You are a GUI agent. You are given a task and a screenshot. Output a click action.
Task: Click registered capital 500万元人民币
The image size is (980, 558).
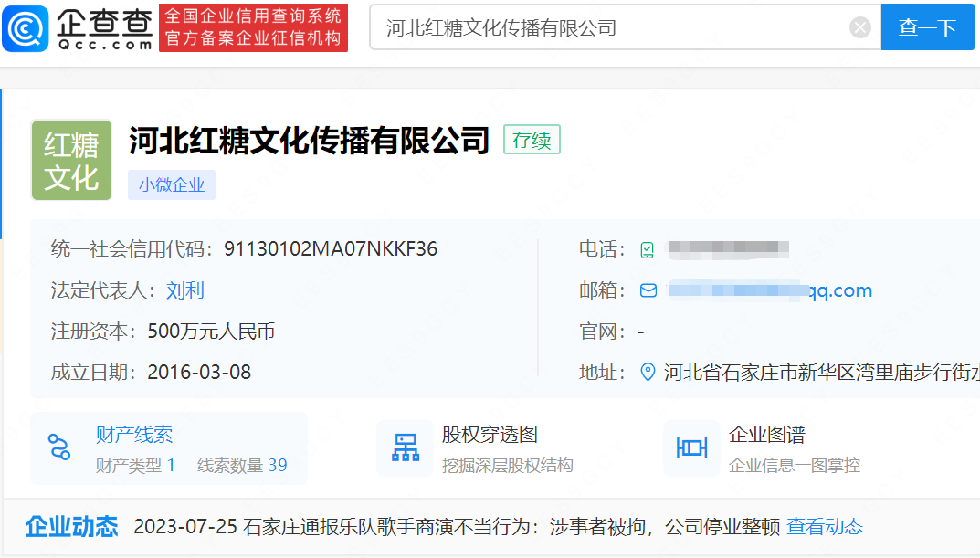click(211, 332)
